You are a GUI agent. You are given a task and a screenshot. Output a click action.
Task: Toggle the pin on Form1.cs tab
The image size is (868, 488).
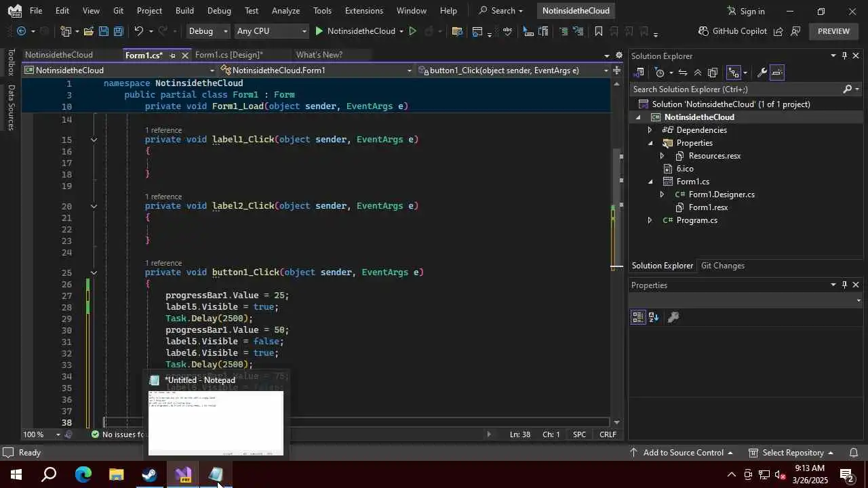pos(172,56)
